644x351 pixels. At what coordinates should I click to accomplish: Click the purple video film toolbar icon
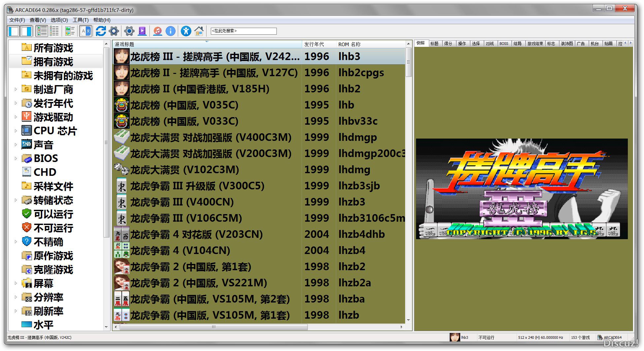point(142,31)
